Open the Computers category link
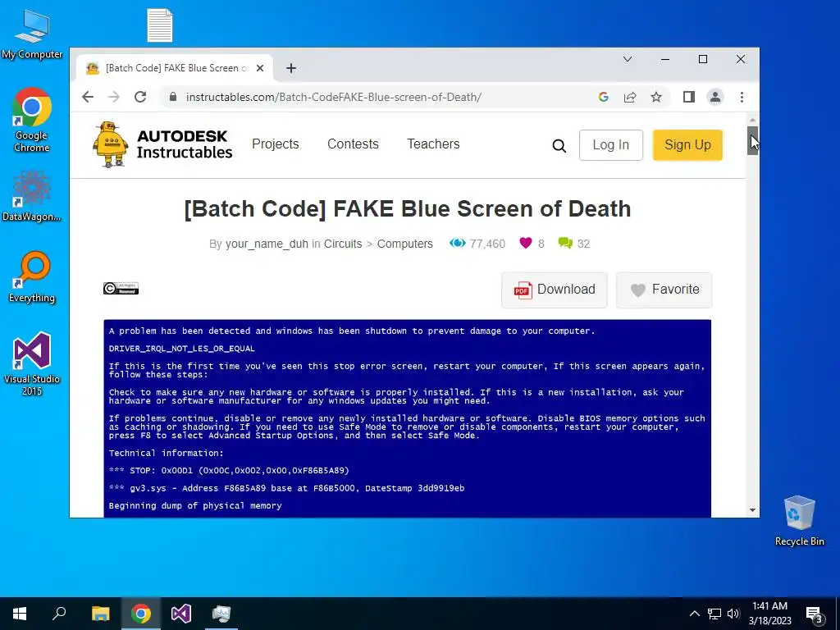 pos(405,244)
